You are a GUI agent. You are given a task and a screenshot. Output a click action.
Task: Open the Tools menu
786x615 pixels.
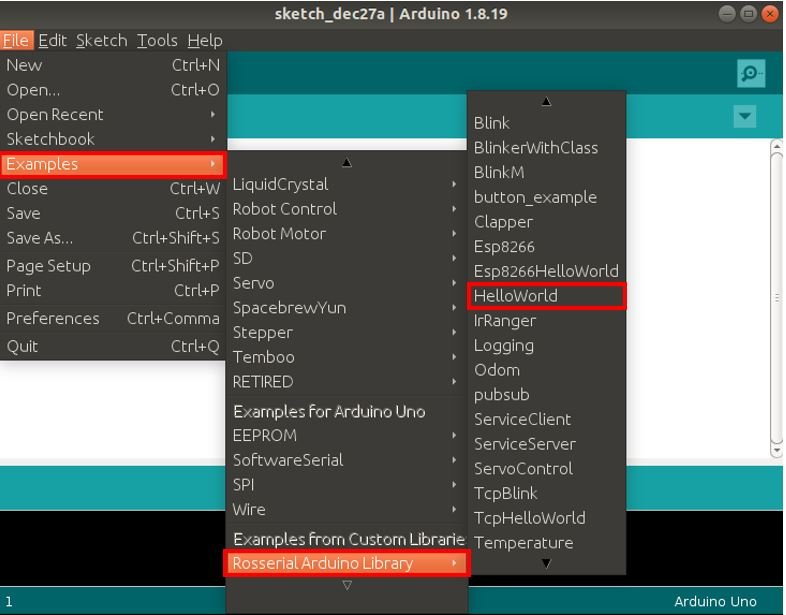[x=157, y=40]
